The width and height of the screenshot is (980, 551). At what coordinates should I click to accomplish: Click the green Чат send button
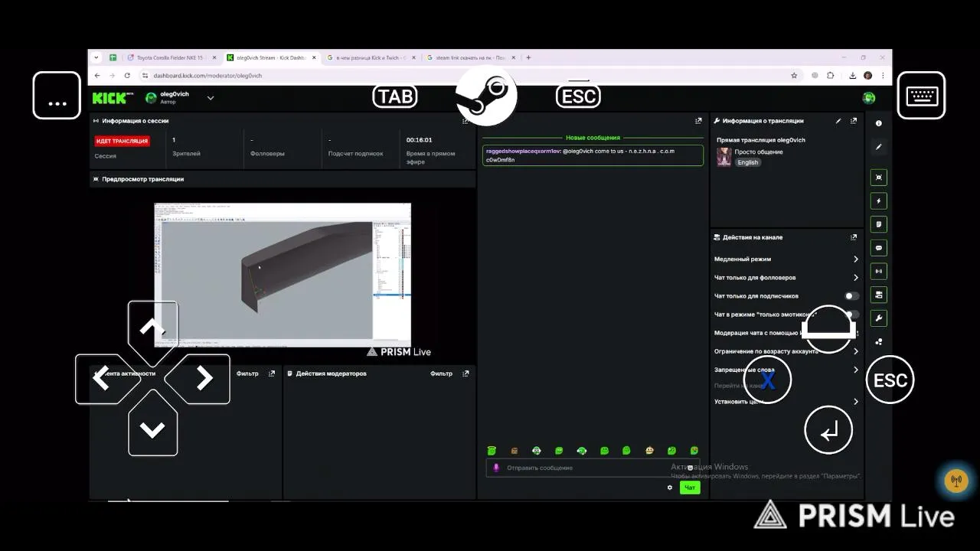(x=690, y=487)
